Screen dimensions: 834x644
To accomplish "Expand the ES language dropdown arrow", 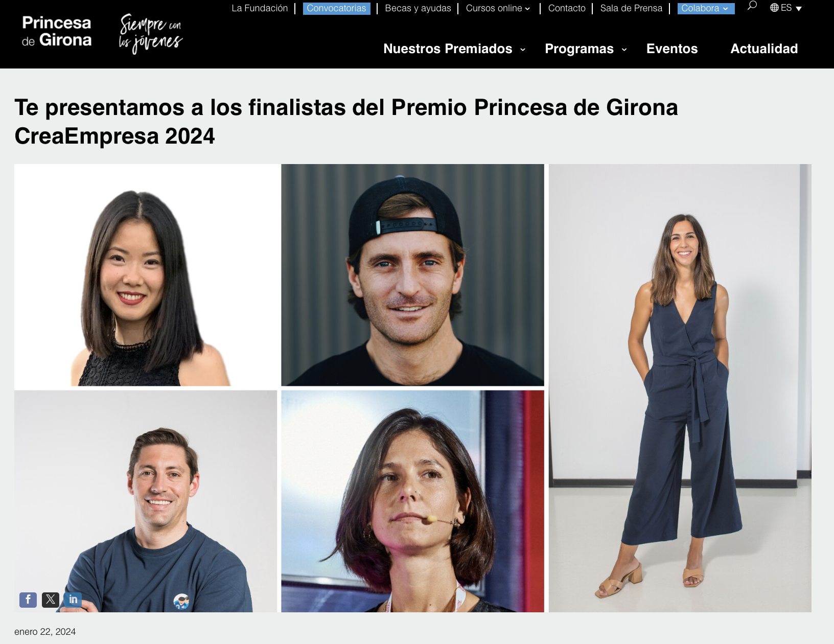I will 799,9.
